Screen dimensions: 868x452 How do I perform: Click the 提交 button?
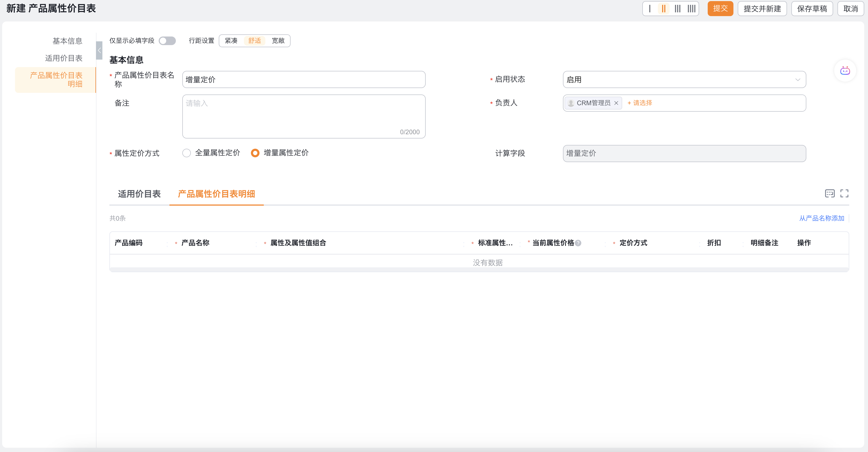pyautogui.click(x=720, y=8)
